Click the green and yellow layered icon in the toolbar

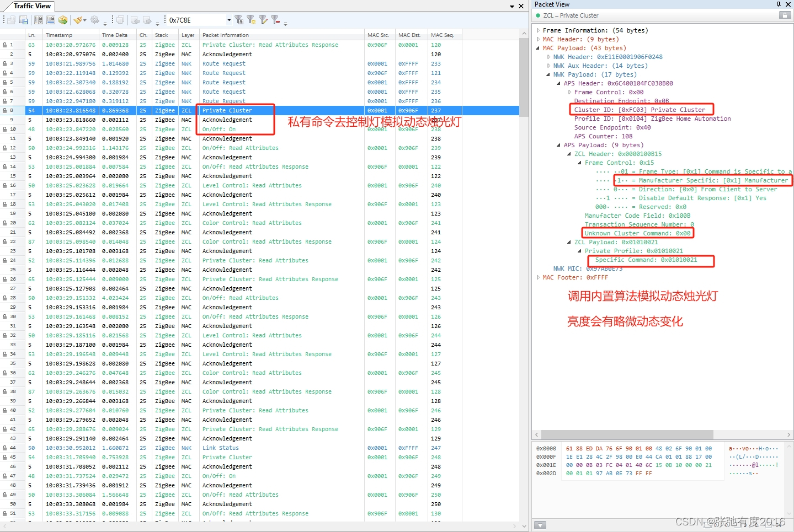pos(63,20)
